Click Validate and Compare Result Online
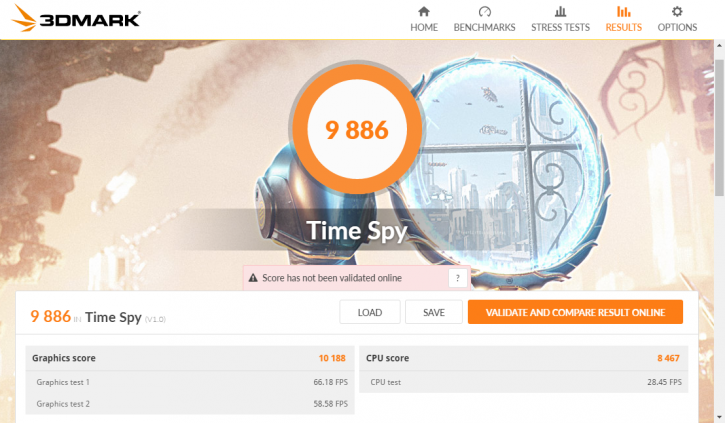This screenshot has height=423, width=725. pyautogui.click(x=575, y=312)
